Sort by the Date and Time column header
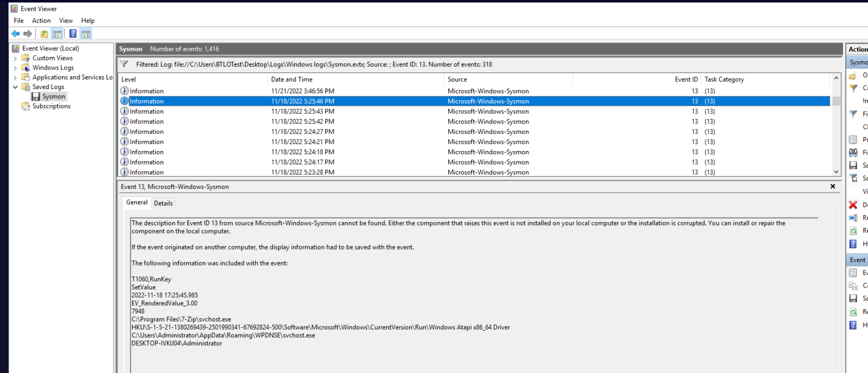This screenshot has width=868, height=373. pyautogui.click(x=292, y=79)
